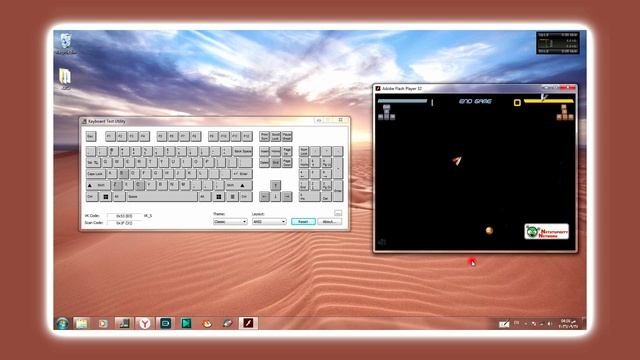Click the Down arrow key on the virtual keyboard
Viewport: 640px width, 360px height.
click(276, 197)
